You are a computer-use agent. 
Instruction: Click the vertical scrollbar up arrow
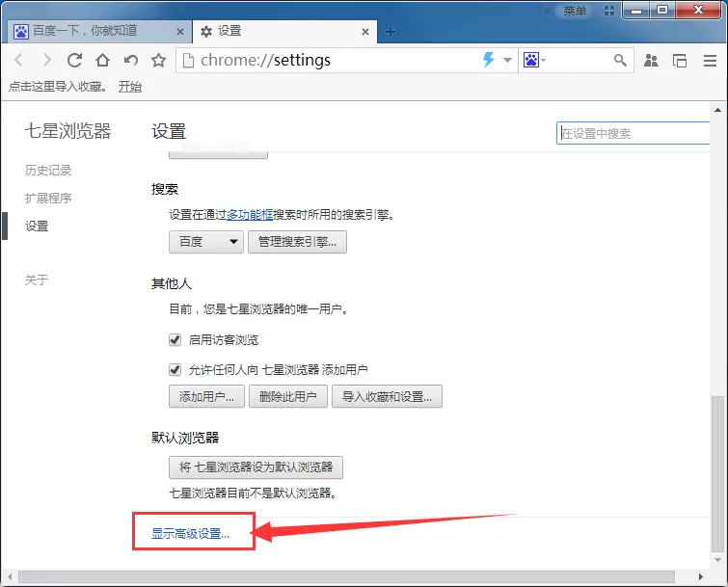[717, 111]
